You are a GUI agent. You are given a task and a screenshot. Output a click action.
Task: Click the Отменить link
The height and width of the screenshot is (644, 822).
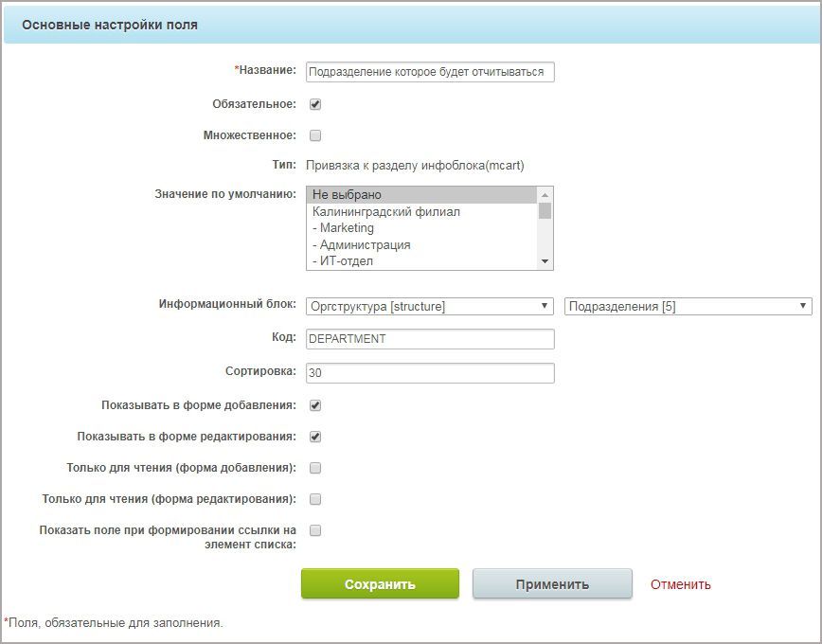click(681, 584)
